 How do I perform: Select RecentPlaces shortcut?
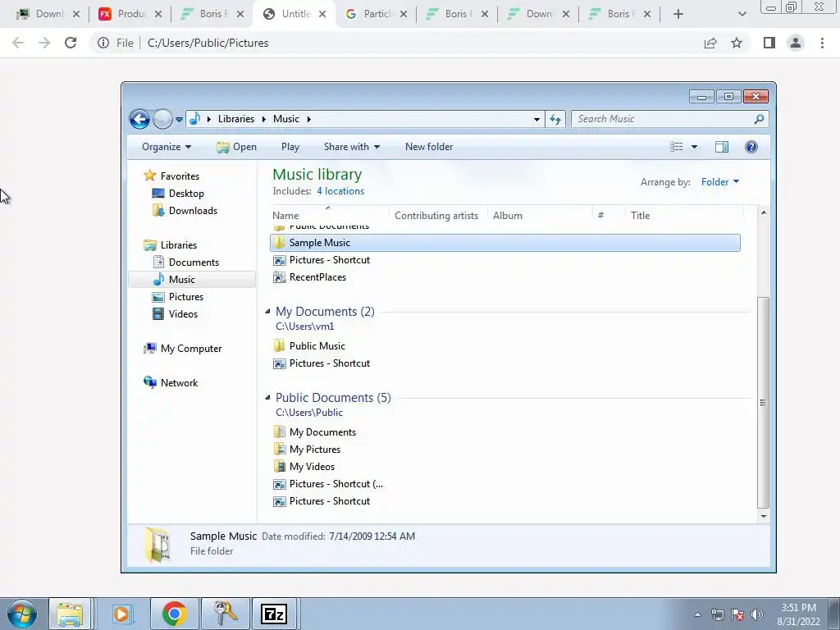(317, 277)
